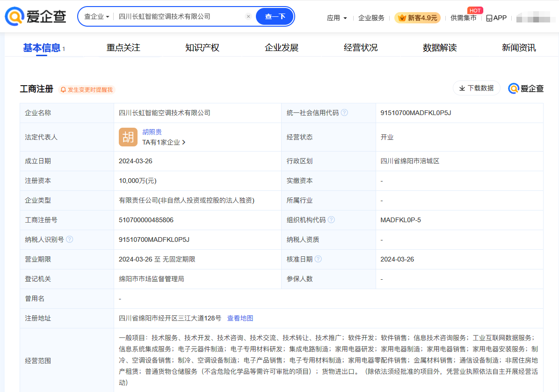
Task: Open the 新客4.9元 promotion badge
Action: tap(417, 18)
